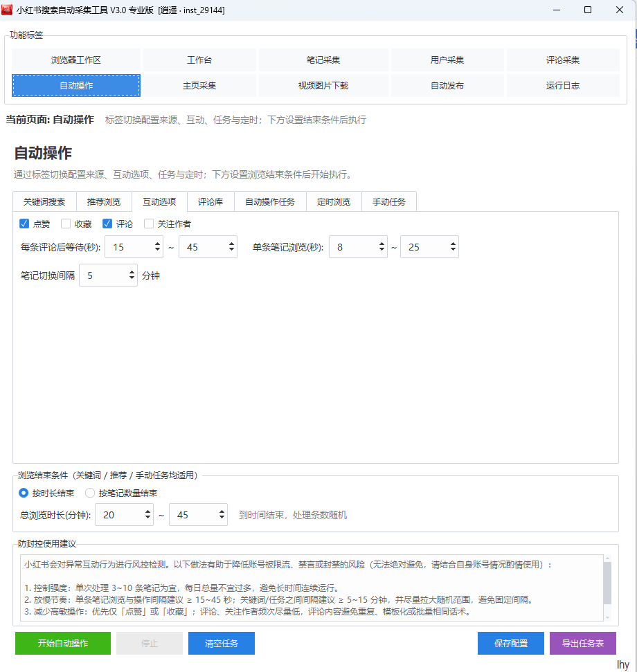Increase 总浏览时长 maximum value 45
Screen dimensions: 637x672
(222, 511)
